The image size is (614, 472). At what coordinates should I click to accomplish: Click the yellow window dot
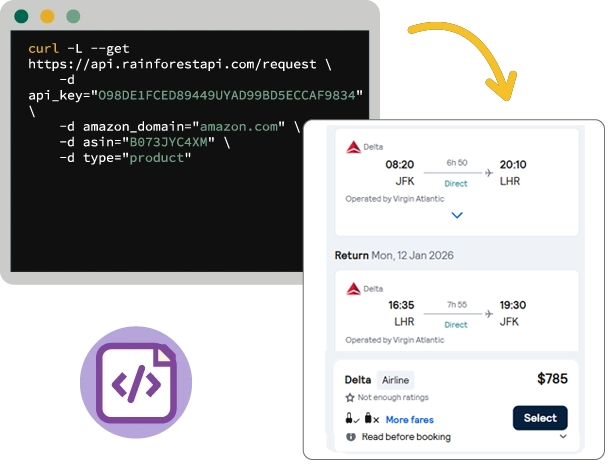tap(47, 16)
